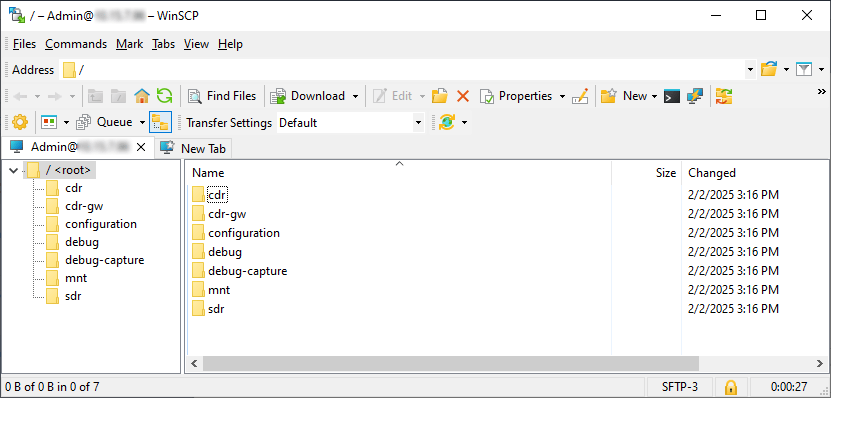Click the Synchronize icon
The image size is (858, 438).
pyautogui.click(x=724, y=96)
